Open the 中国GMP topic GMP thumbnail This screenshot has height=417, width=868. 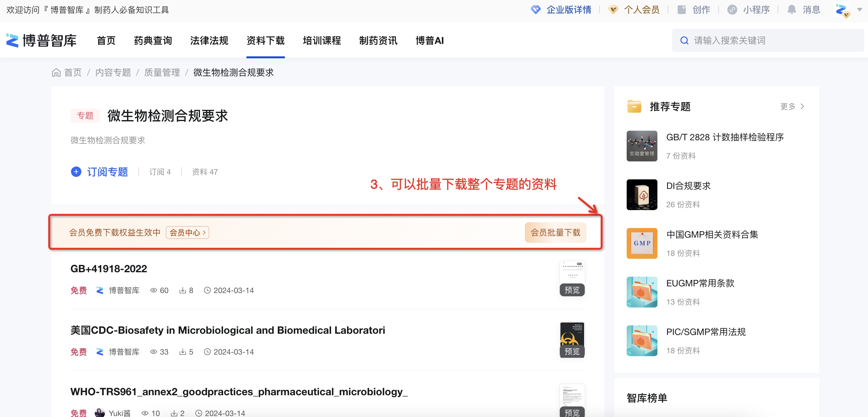pos(642,243)
